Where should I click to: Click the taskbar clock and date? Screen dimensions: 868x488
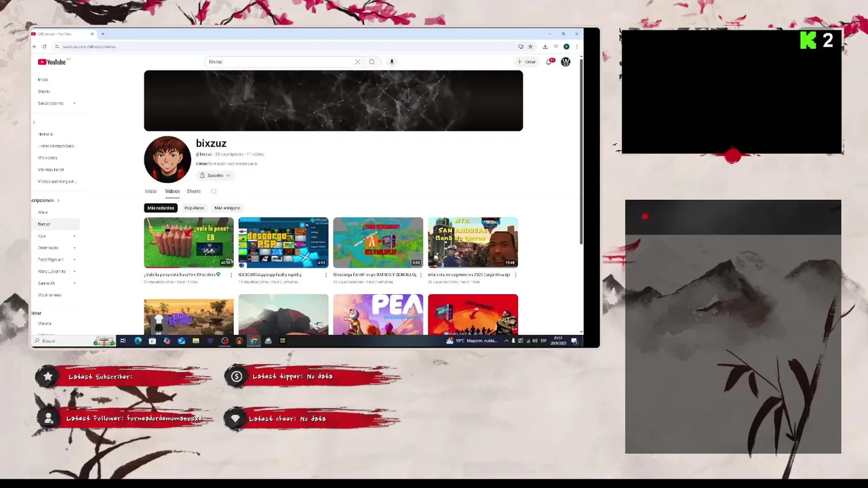[559, 341]
